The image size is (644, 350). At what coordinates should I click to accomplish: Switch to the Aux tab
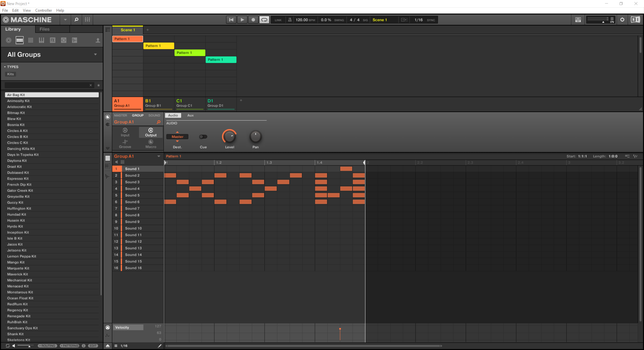click(x=190, y=115)
